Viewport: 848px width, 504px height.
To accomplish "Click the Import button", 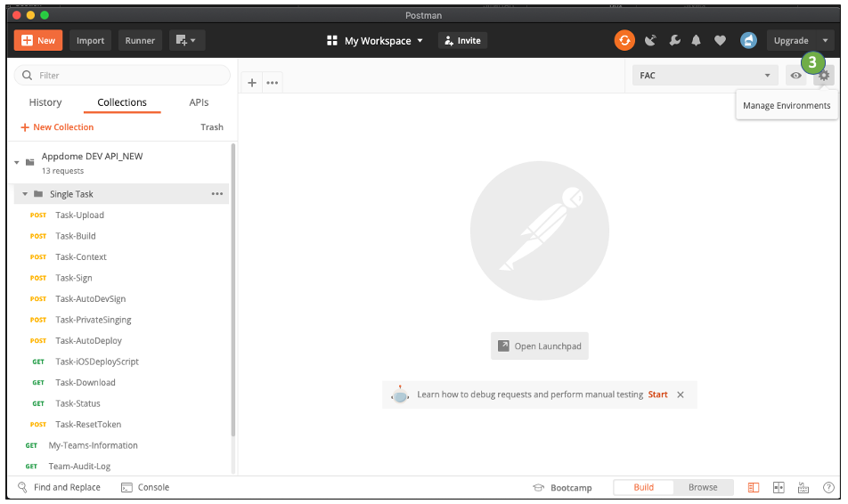I will pos(90,40).
